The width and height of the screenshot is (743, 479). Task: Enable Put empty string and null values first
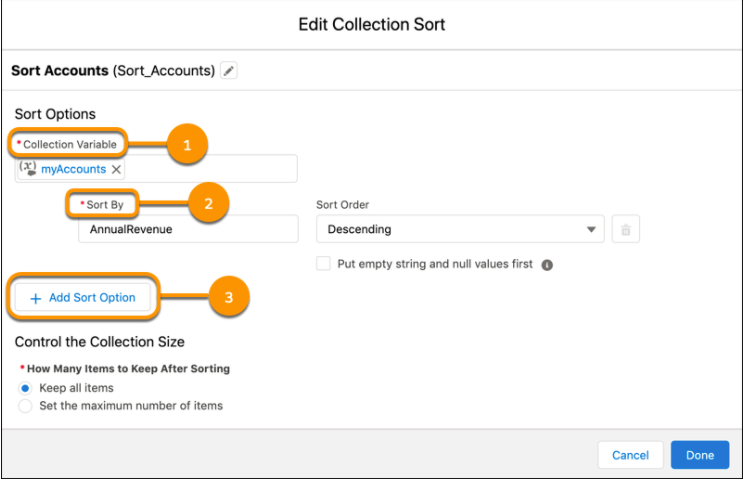[x=323, y=263]
